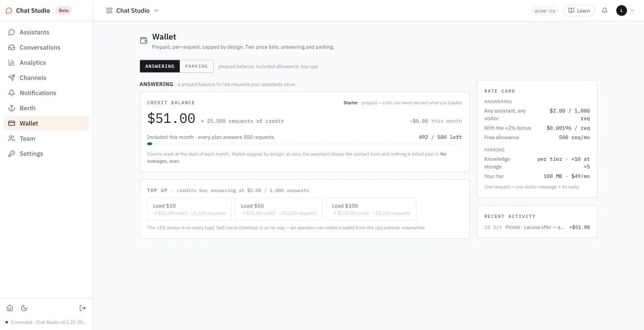
Task: Click the Beta badge
Action: tap(64, 11)
